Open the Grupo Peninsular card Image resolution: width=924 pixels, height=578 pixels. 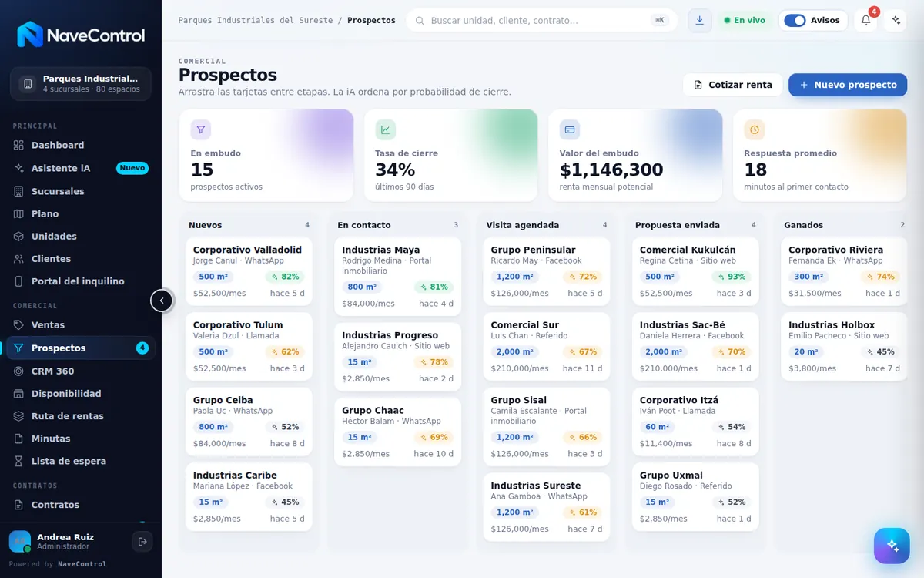coord(547,272)
